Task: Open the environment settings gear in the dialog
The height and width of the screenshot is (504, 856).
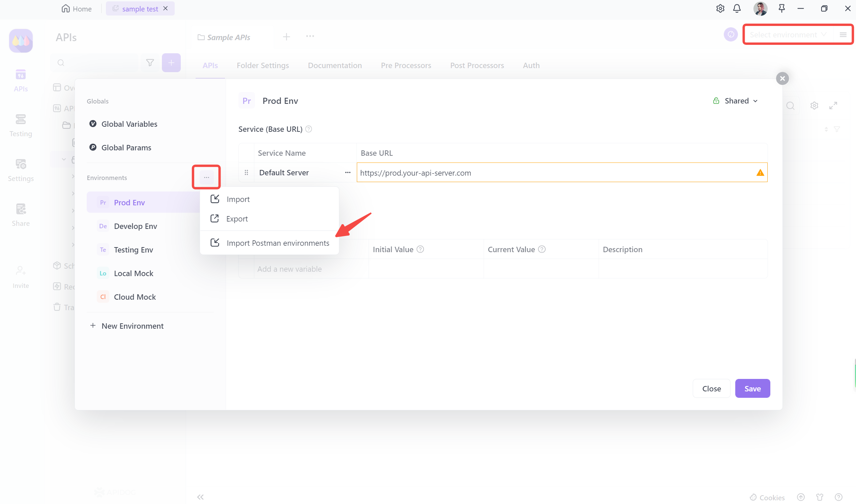Action: 814,105
